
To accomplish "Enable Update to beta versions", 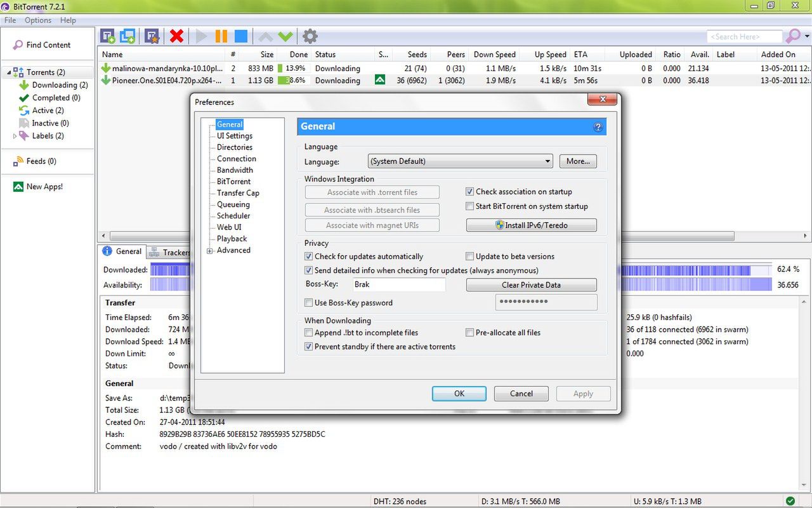I will [x=470, y=257].
